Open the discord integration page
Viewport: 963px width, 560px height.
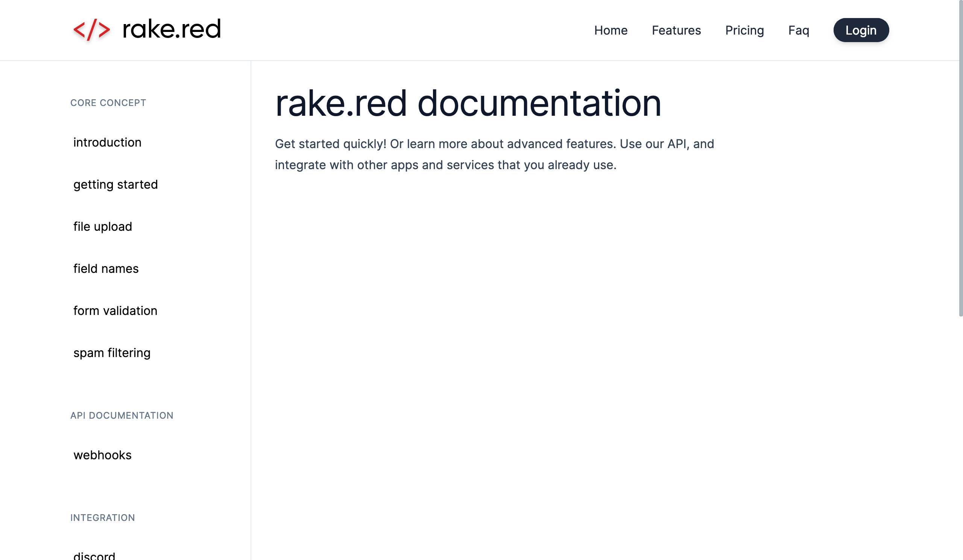point(94,556)
